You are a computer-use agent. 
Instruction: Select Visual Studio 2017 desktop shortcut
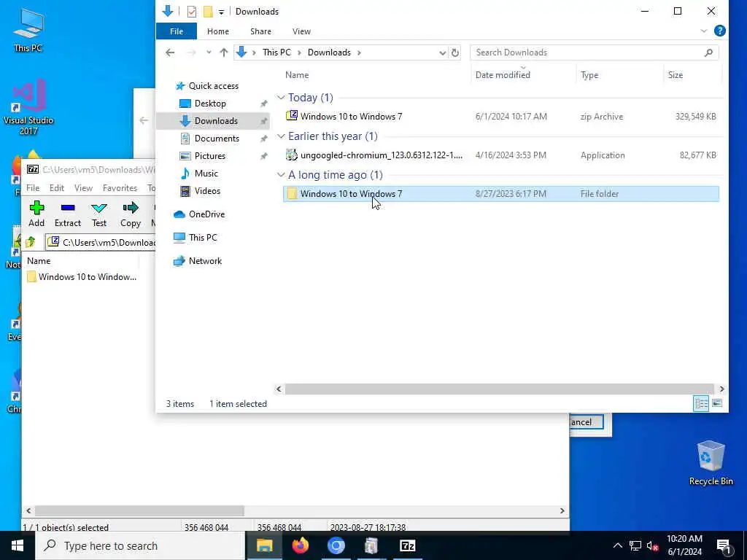point(28,108)
